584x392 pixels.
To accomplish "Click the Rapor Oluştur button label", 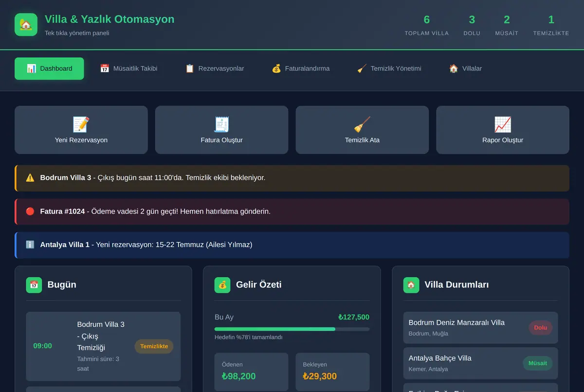I will tap(503, 140).
